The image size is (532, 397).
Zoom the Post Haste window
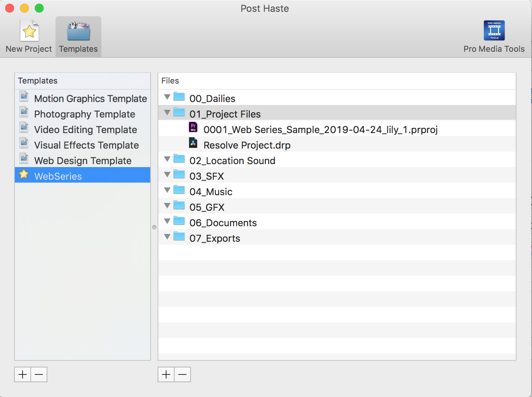tap(39, 8)
